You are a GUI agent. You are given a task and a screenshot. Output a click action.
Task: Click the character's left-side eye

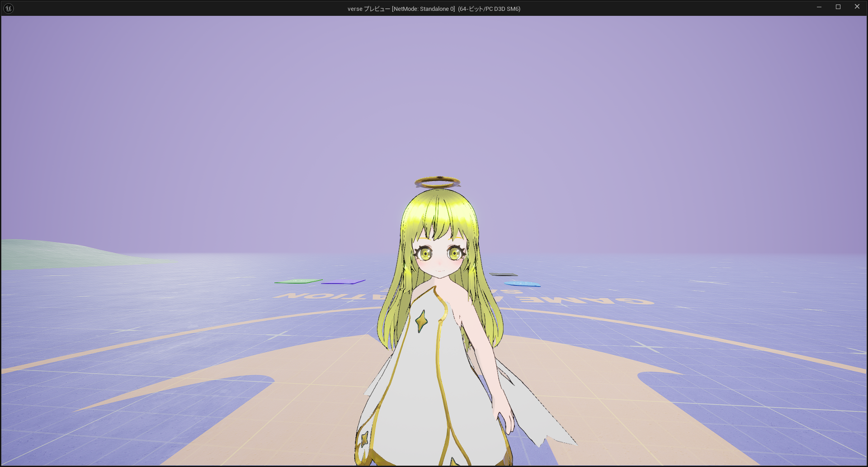pyautogui.click(x=425, y=254)
